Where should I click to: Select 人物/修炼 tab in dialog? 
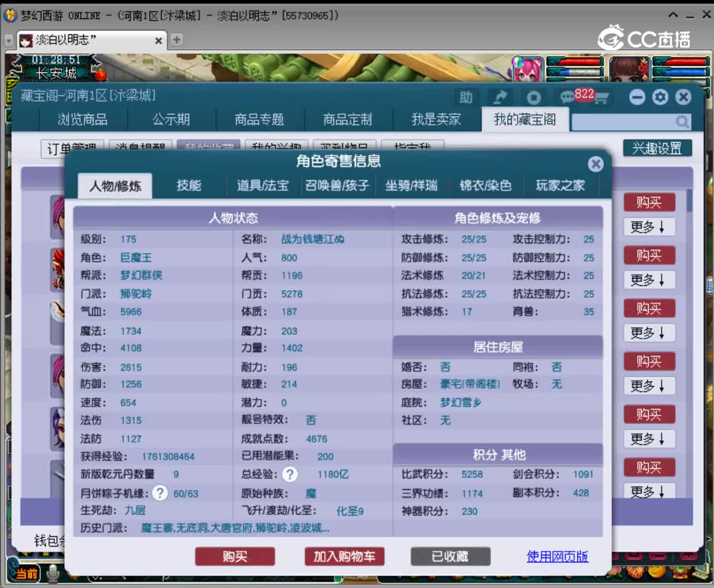point(115,186)
